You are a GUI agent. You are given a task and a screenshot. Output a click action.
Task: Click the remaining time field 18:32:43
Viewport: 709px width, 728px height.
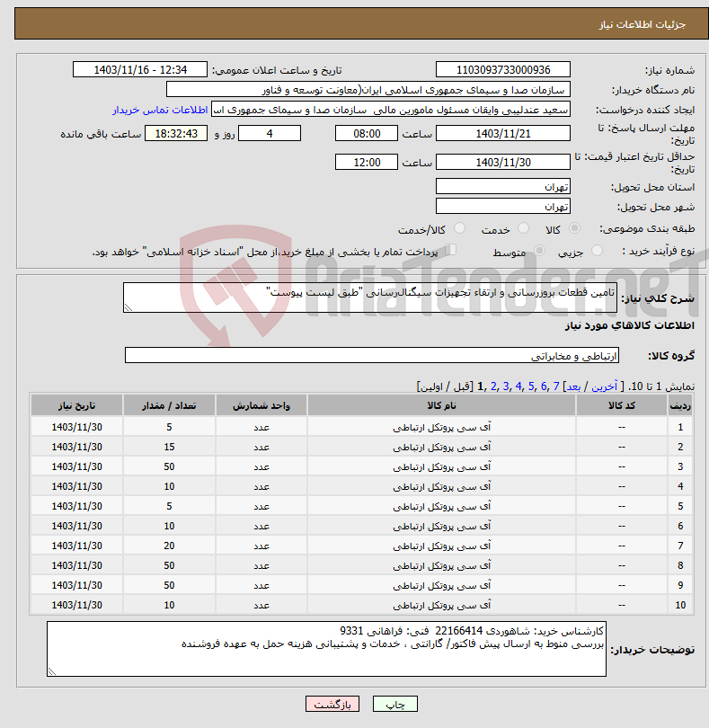click(x=176, y=134)
